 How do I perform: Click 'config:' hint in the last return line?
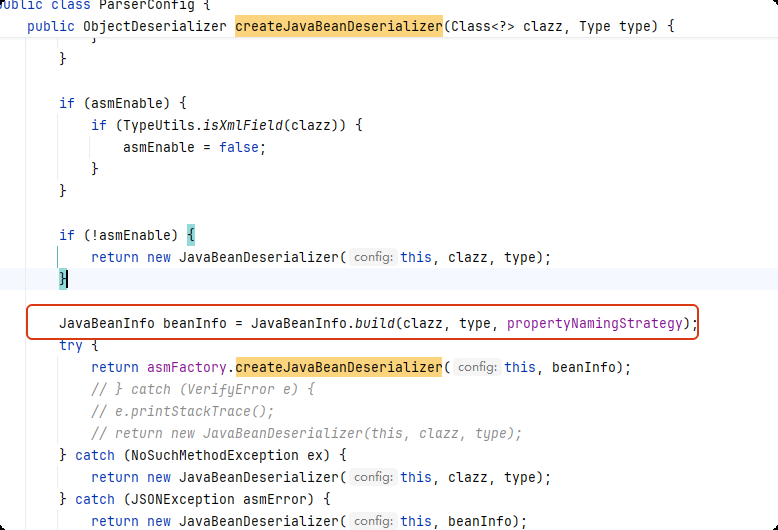(374, 521)
